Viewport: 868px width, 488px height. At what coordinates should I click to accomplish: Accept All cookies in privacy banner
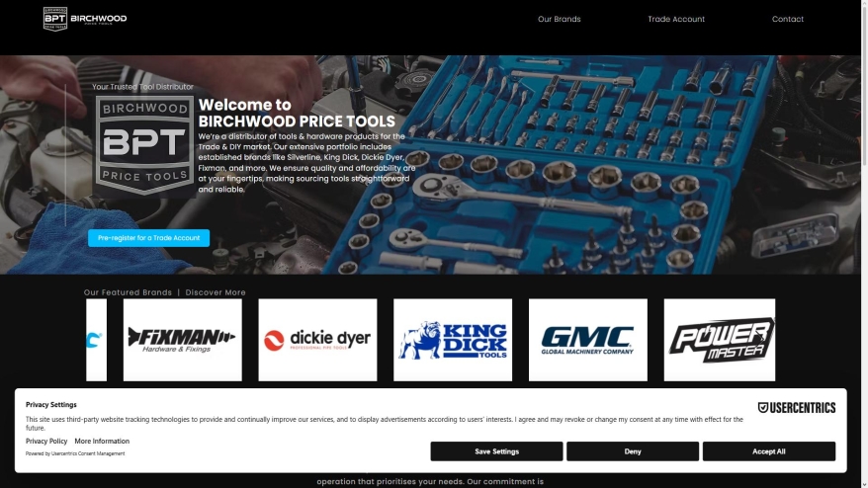[x=769, y=451]
